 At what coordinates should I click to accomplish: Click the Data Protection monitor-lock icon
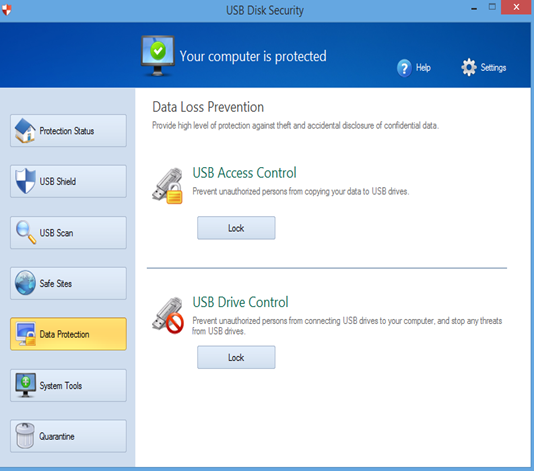tap(26, 334)
